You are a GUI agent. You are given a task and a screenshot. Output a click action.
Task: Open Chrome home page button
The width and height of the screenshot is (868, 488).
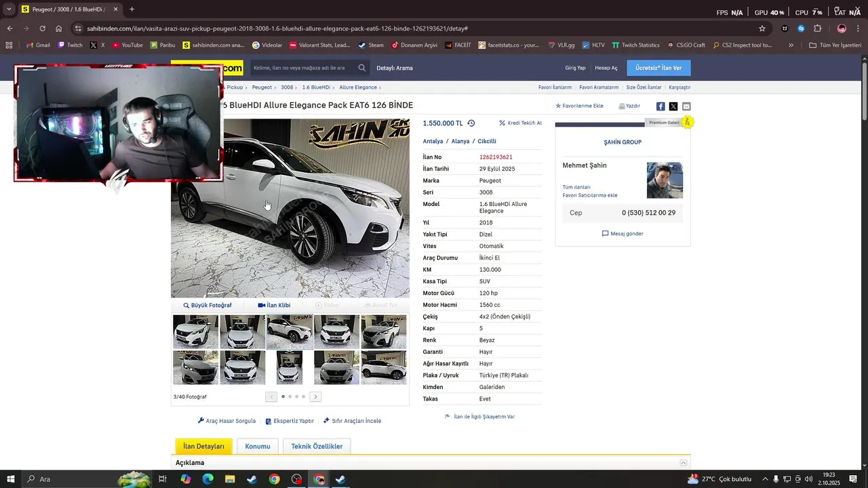tap(59, 28)
